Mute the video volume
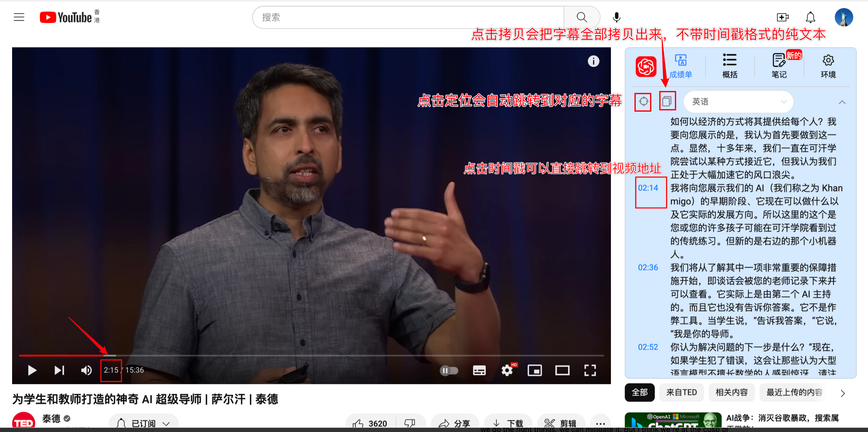 click(x=86, y=370)
